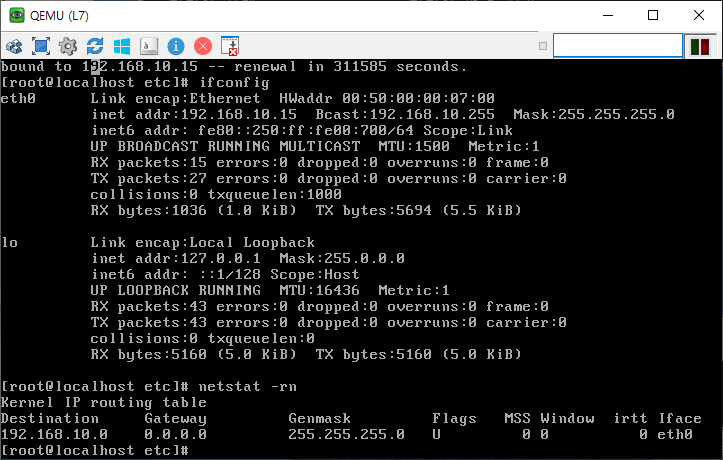This screenshot has width=723, height=460.
Task: Click 'RX packets:43' text
Action: (x=148, y=307)
